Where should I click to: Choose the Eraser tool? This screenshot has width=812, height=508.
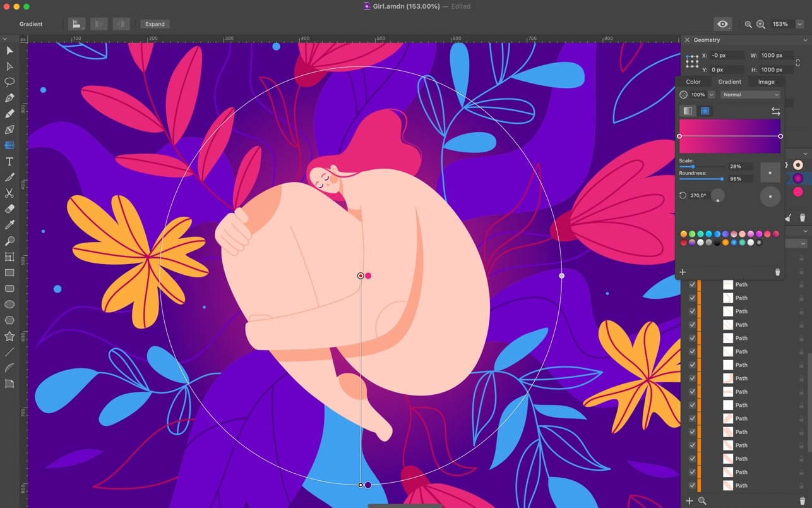click(x=9, y=209)
